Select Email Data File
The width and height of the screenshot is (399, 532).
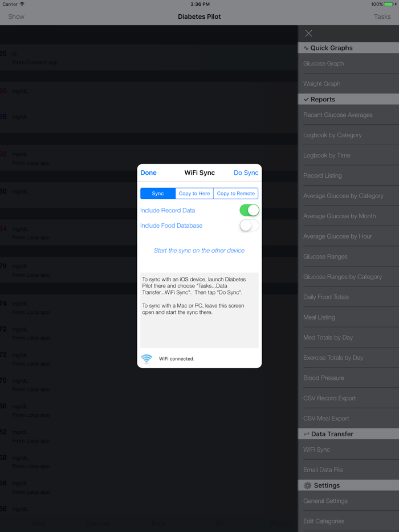coord(348,470)
